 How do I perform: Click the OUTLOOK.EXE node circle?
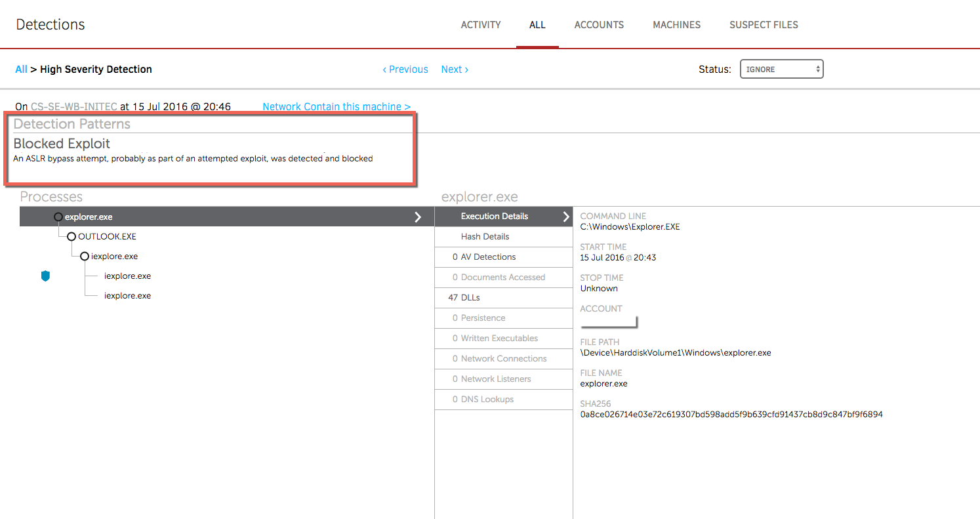pyautogui.click(x=71, y=237)
